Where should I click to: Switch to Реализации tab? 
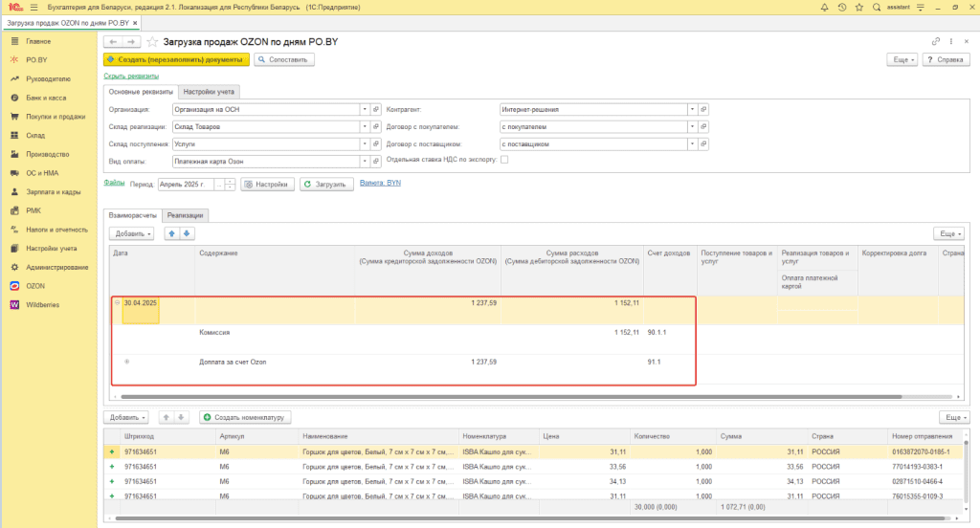coord(185,215)
